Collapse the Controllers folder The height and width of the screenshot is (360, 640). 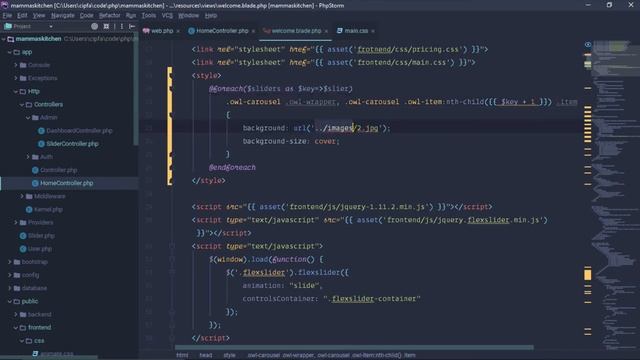click(22, 104)
